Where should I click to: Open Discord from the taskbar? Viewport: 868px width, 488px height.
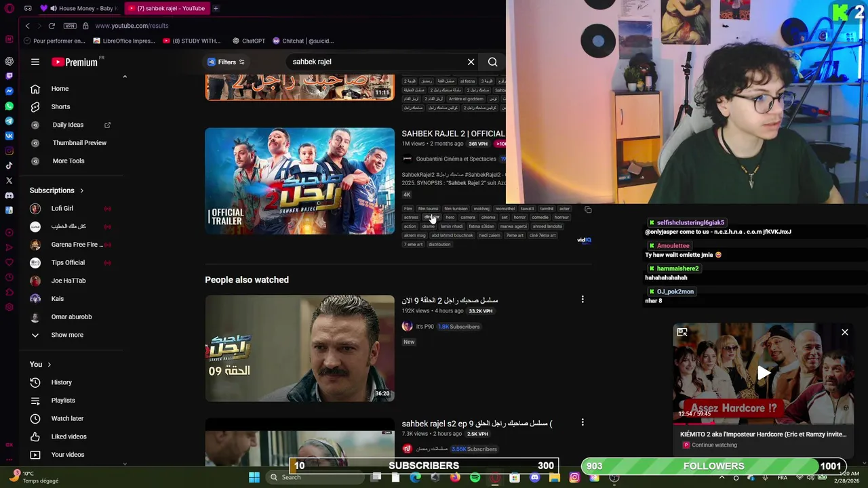coord(534,477)
